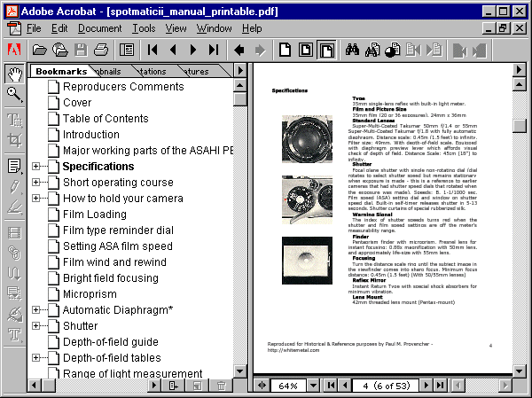Image resolution: width=532 pixels, height=398 pixels.
Task: Select the Text Select tool
Action: pyautogui.click(x=14, y=120)
